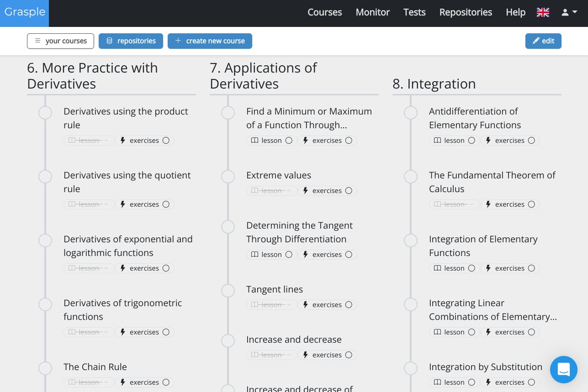
Task: Toggle the circle beside Derivatives using the product rule
Action: 45,113
